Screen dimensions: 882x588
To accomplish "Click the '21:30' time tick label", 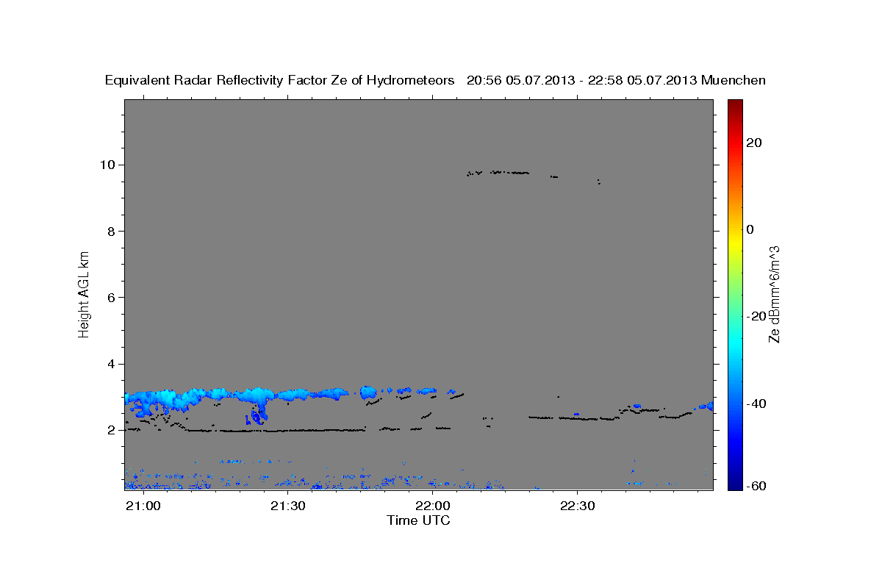I will [287, 506].
